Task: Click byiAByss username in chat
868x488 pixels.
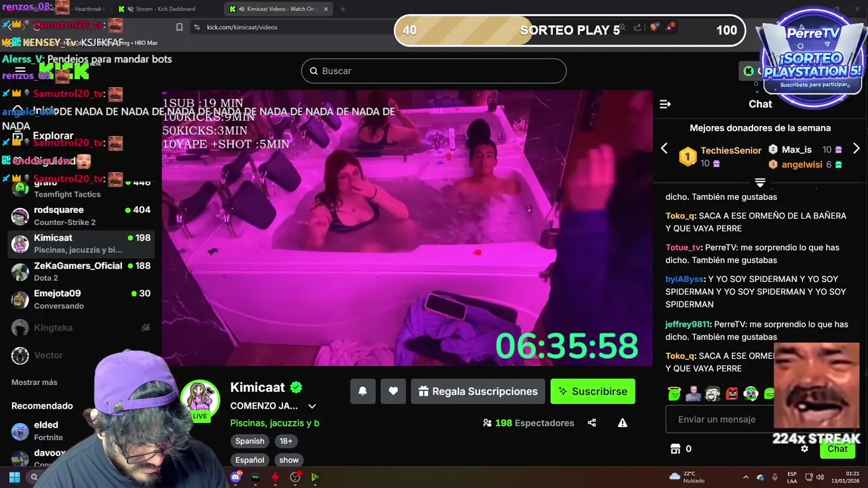Action: click(x=684, y=279)
